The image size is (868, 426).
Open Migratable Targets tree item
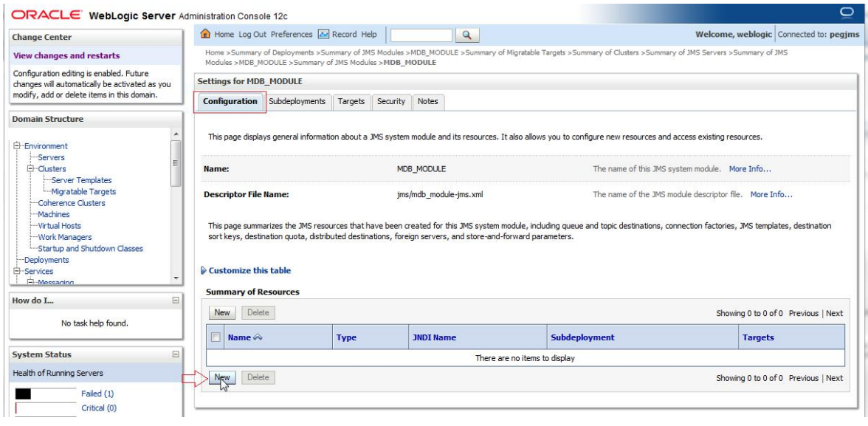[83, 192]
